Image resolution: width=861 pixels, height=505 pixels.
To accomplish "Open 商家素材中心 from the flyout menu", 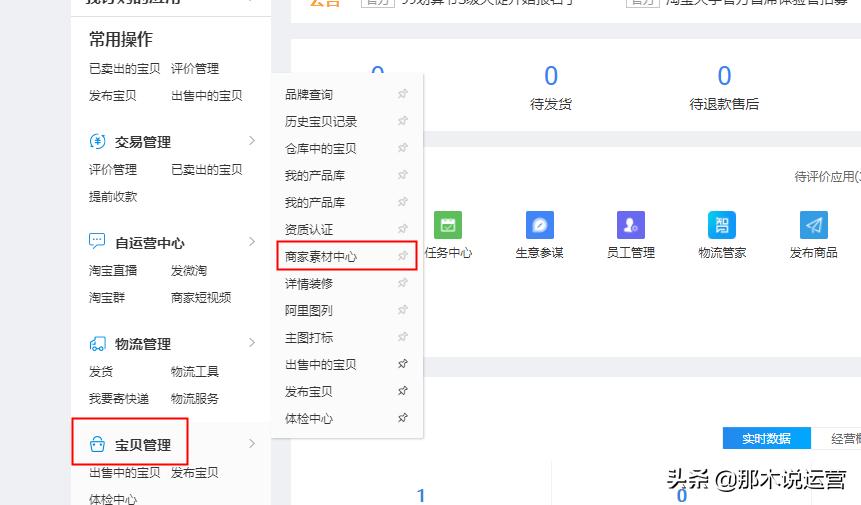I will tap(321, 256).
